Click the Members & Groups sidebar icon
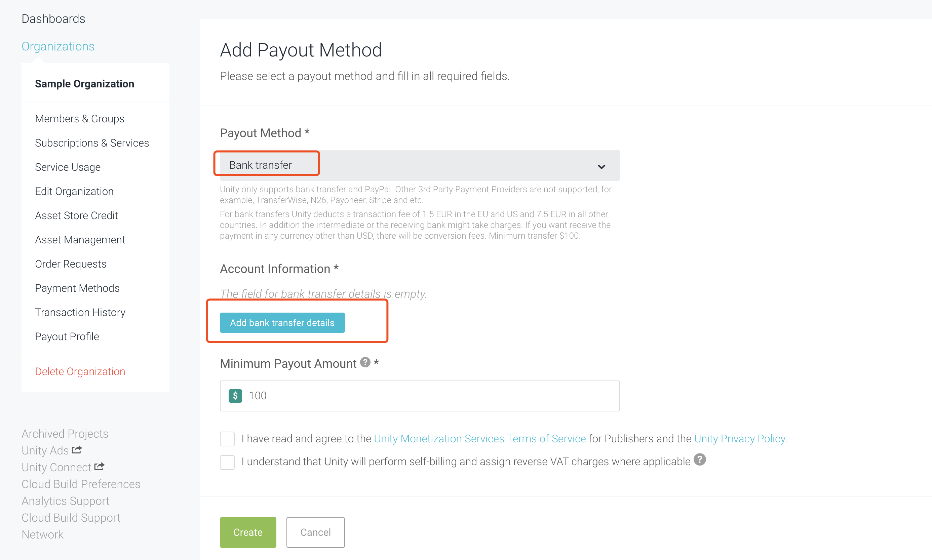 [x=79, y=119]
